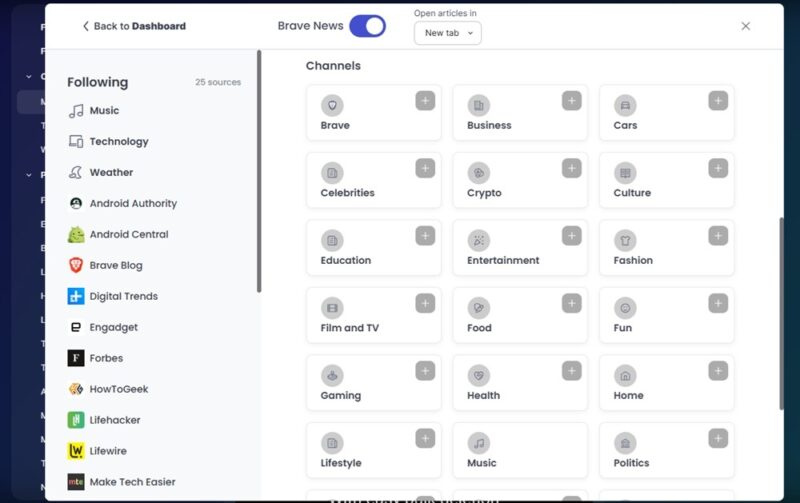Click the Crypto channel icon

[479, 172]
